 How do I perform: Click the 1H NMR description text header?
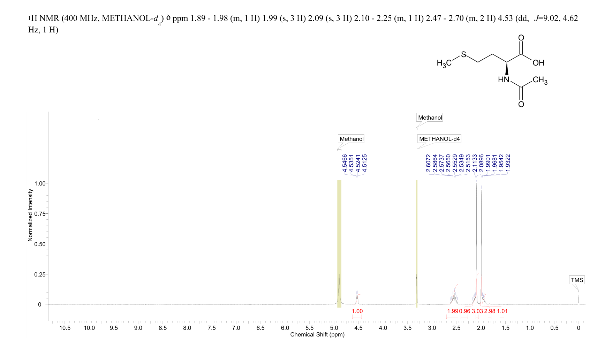coord(303,24)
